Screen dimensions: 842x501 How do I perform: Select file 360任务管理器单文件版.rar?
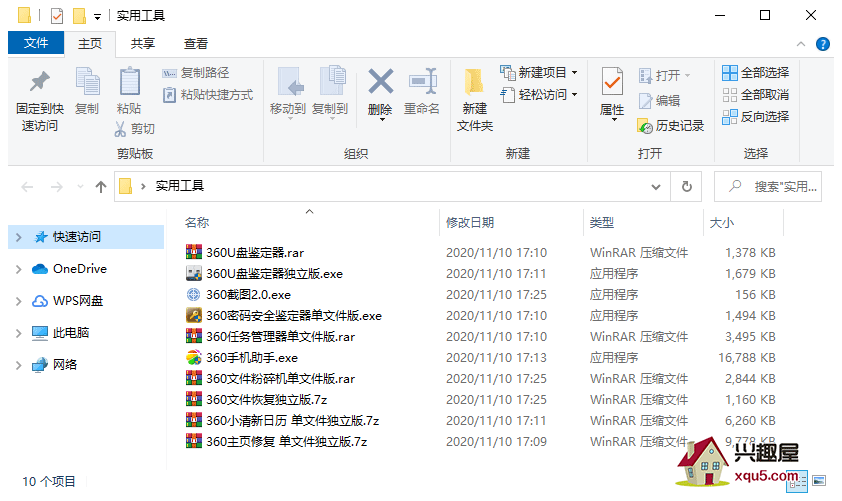coord(281,336)
